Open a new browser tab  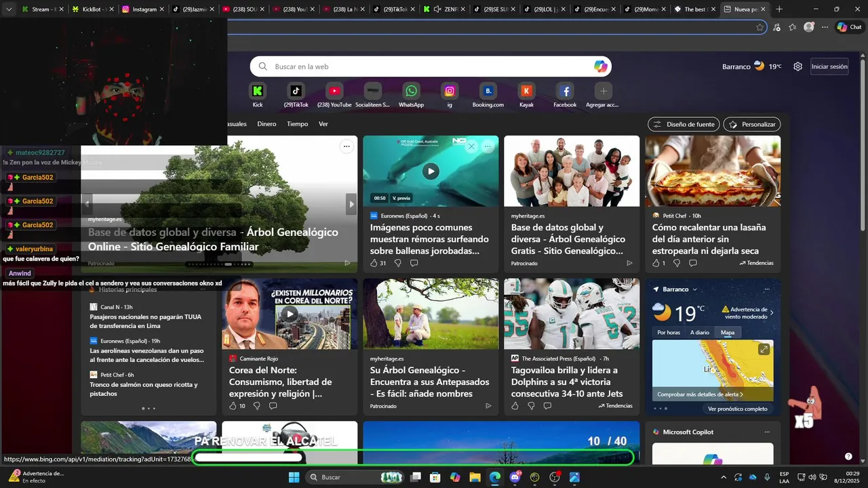point(779,9)
